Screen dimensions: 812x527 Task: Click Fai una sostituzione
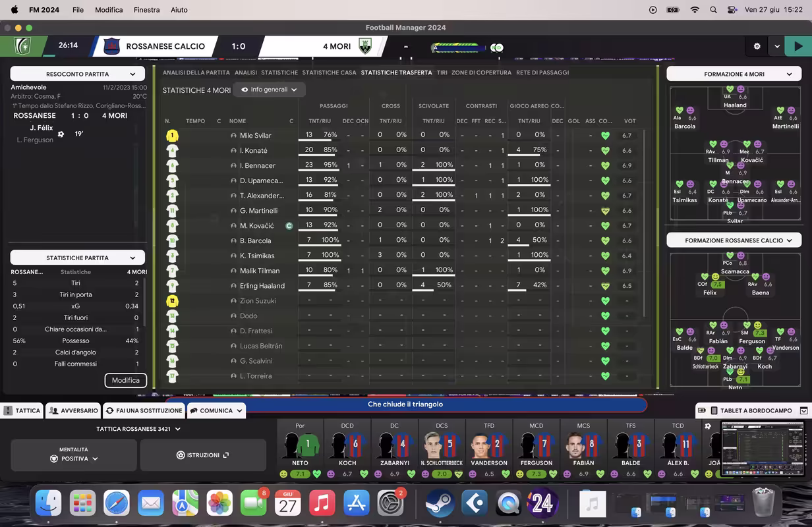point(144,410)
